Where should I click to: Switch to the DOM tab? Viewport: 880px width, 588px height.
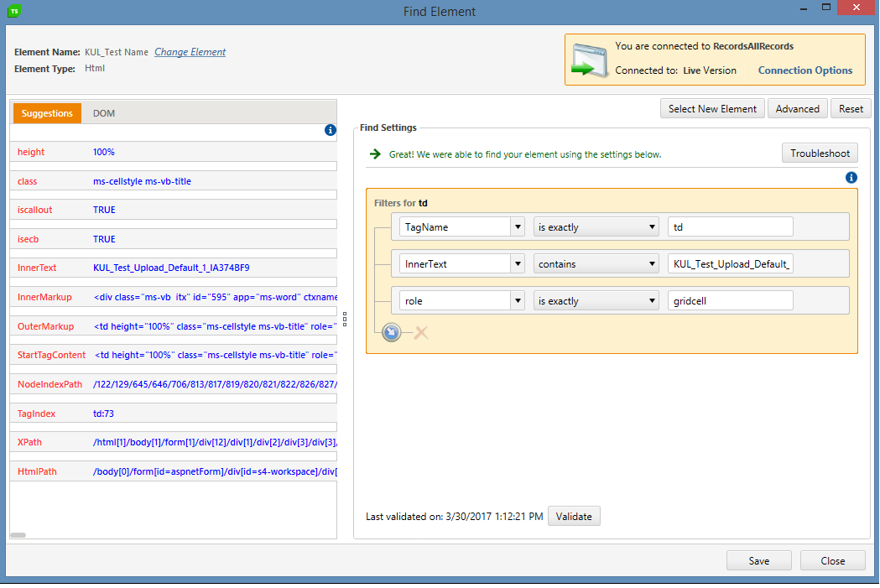[104, 113]
